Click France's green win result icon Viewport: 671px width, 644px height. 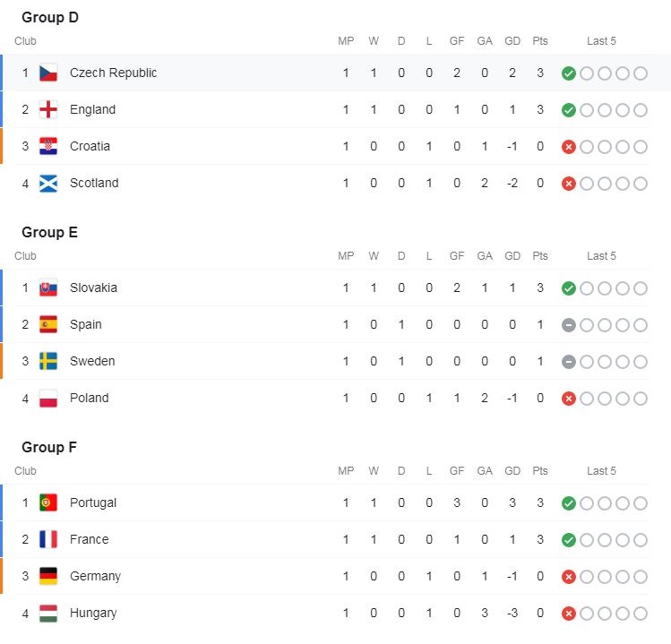(x=568, y=539)
